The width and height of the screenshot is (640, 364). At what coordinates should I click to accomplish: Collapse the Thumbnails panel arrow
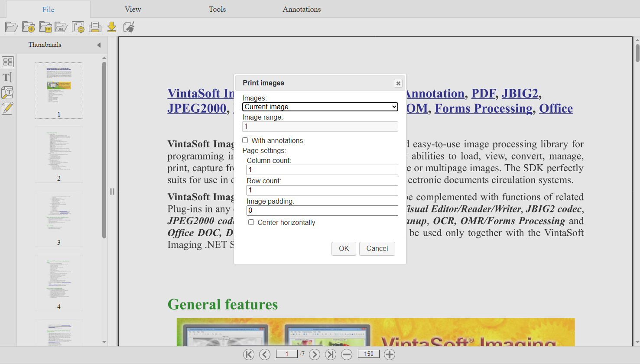tap(99, 45)
